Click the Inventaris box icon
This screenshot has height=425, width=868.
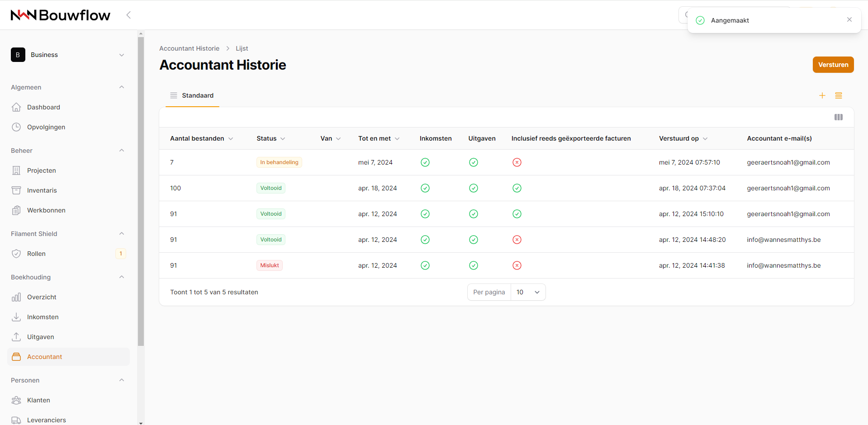point(16,190)
